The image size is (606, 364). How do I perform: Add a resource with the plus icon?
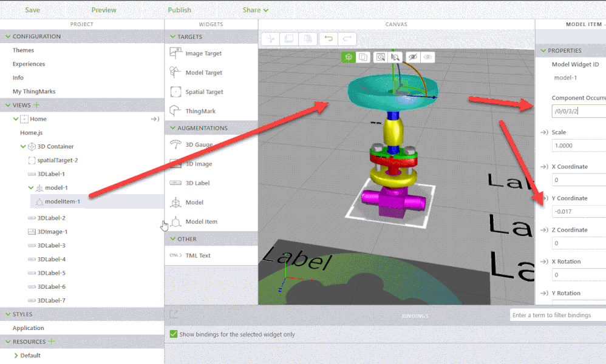[x=52, y=342]
